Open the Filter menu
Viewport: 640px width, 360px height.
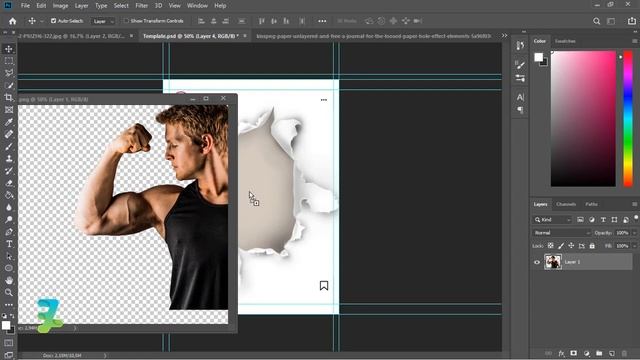[x=142, y=6]
